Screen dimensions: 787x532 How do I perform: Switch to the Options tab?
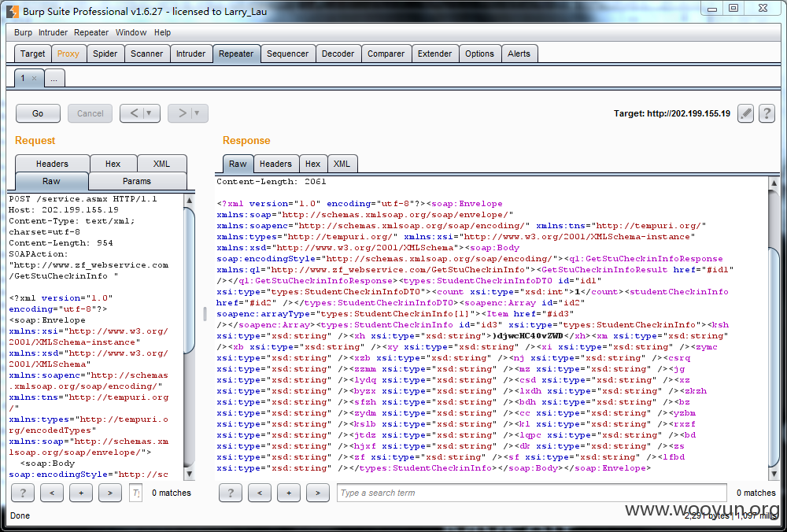[480, 54]
